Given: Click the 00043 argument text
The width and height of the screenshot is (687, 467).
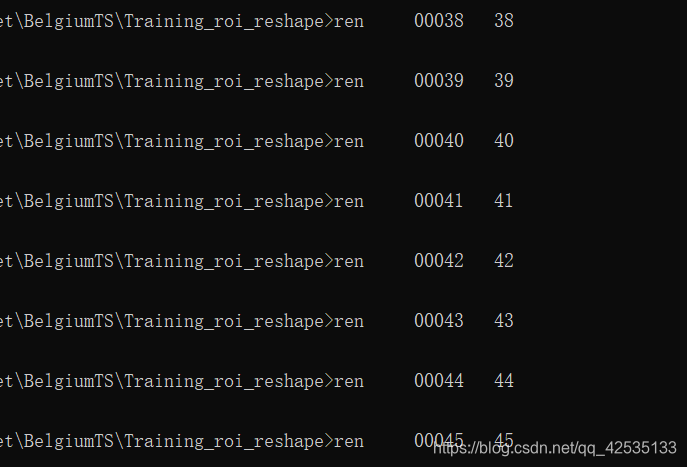Looking at the screenshot, I should [439, 321].
